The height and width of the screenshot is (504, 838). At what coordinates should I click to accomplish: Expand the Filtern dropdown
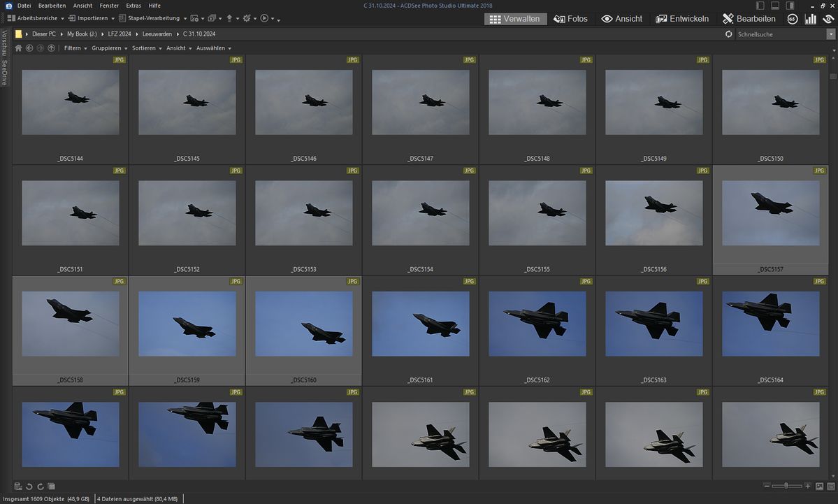(x=75, y=48)
